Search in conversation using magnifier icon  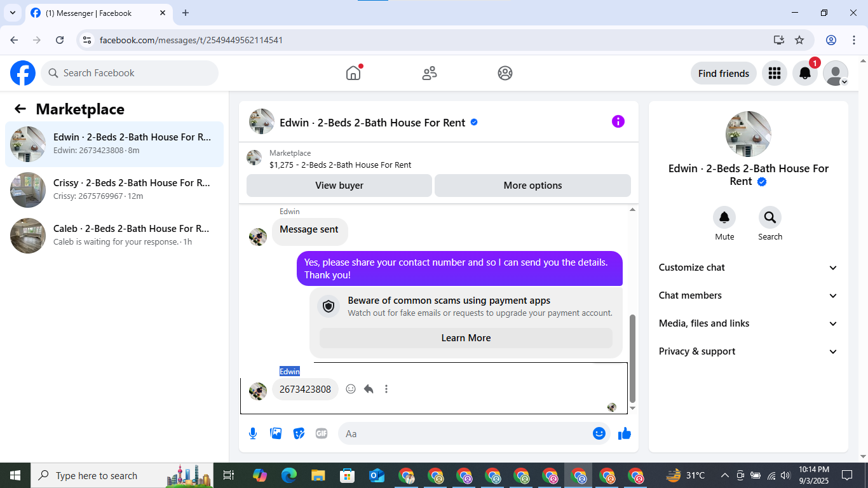point(770,218)
